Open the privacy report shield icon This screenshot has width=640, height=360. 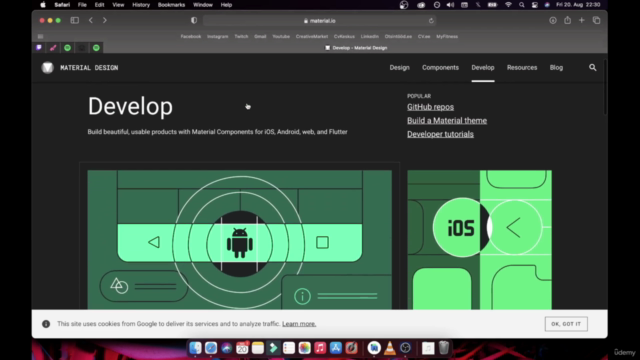[x=194, y=20]
